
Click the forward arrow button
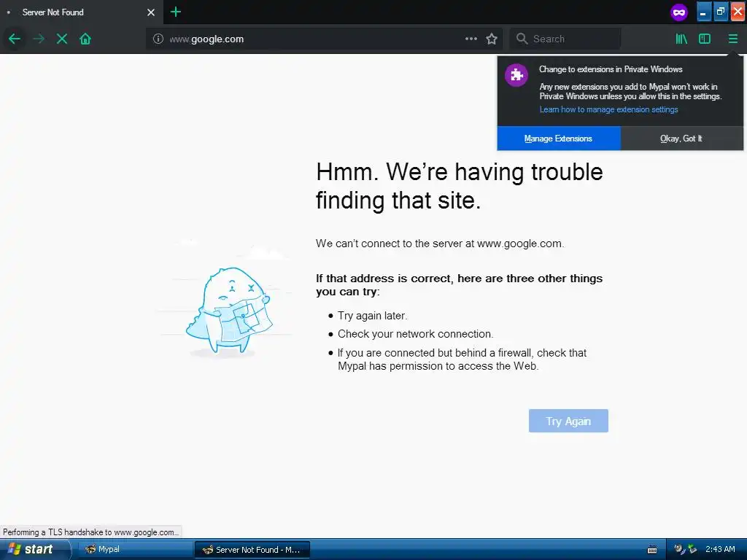39,39
